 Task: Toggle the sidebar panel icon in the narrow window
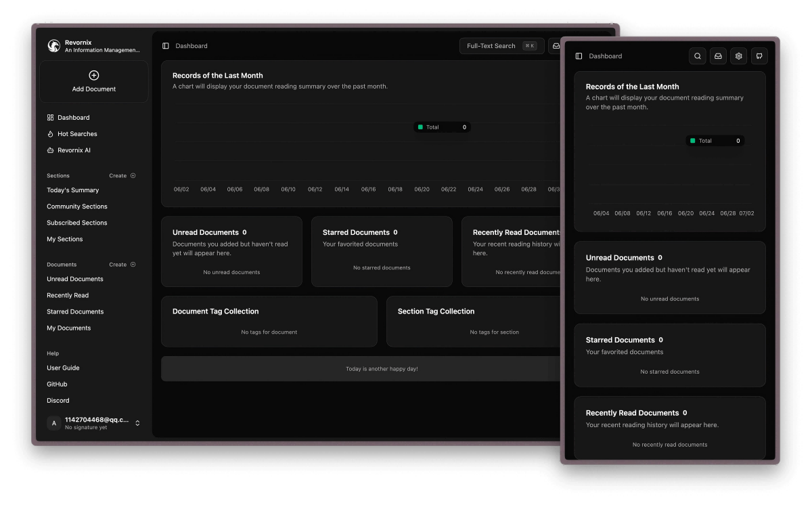(x=579, y=56)
